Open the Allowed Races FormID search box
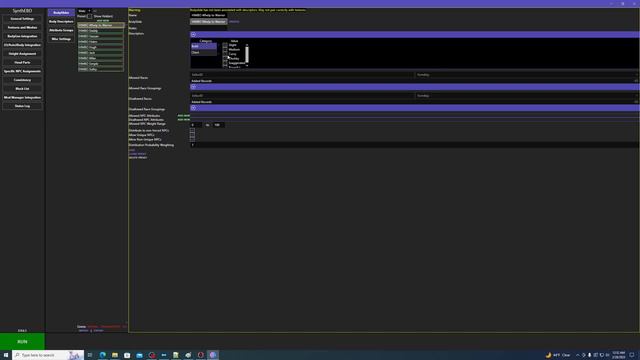The height and width of the screenshot is (360, 640). point(527,75)
